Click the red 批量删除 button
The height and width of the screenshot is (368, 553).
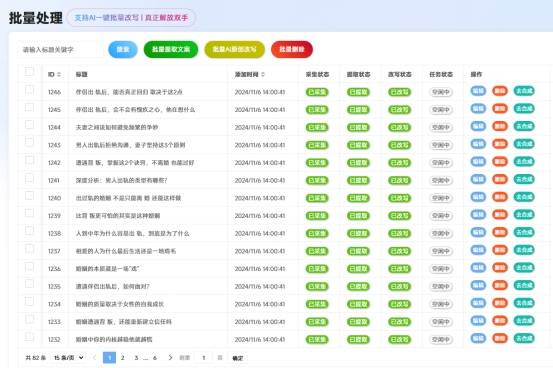click(x=292, y=49)
